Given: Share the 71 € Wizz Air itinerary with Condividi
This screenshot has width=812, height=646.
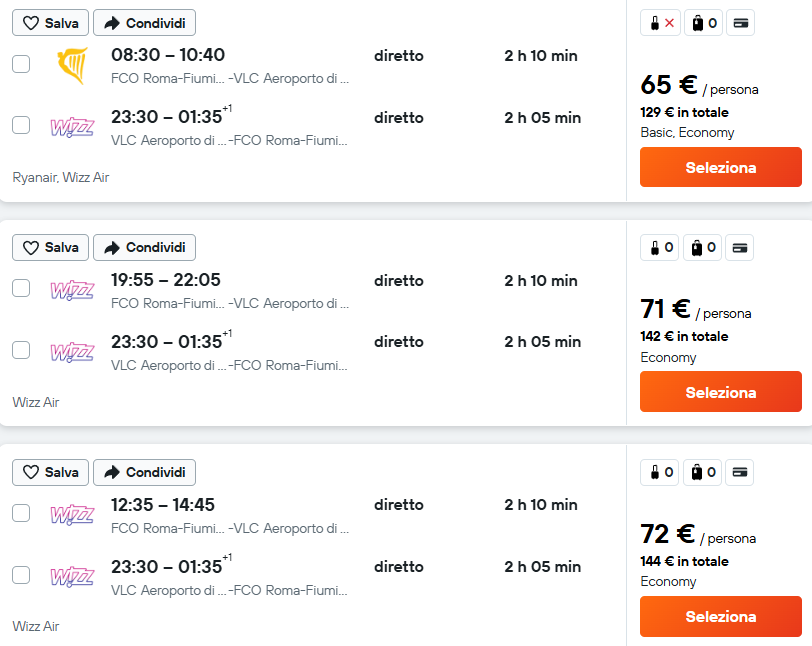Looking at the screenshot, I should pos(144,248).
